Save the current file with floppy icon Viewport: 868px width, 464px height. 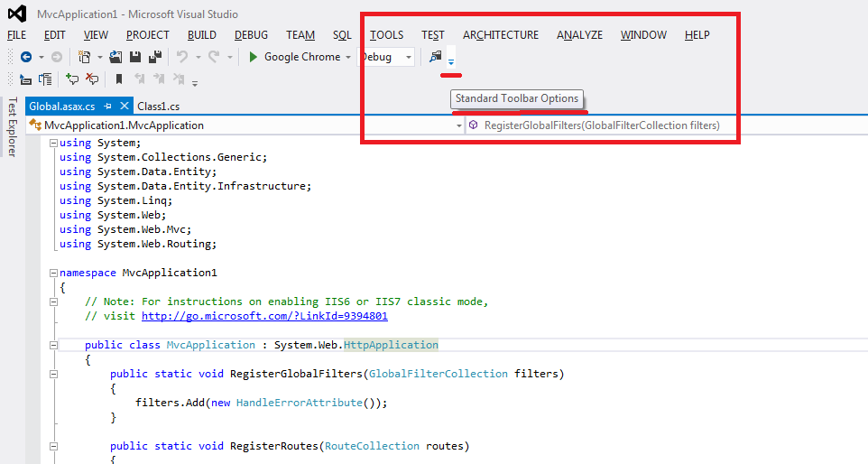point(135,57)
